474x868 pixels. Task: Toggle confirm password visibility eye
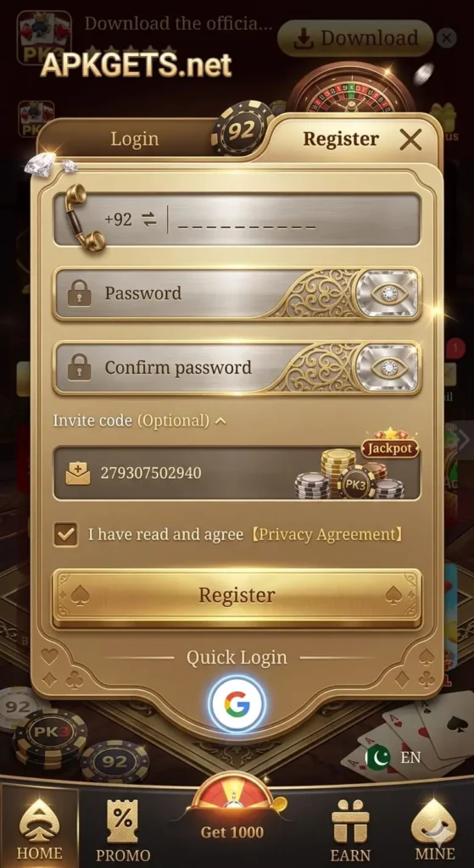(x=387, y=368)
